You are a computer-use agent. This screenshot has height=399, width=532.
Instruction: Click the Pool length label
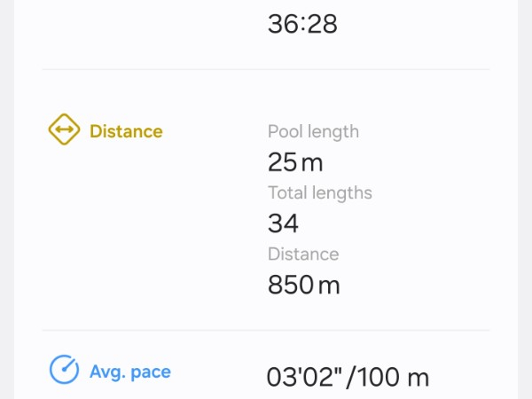[313, 131]
